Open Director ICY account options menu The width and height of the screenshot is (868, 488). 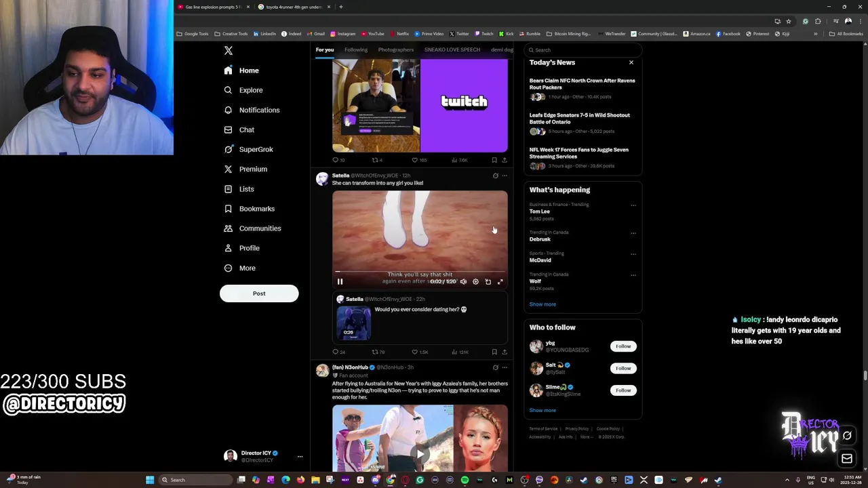tap(300, 457)
